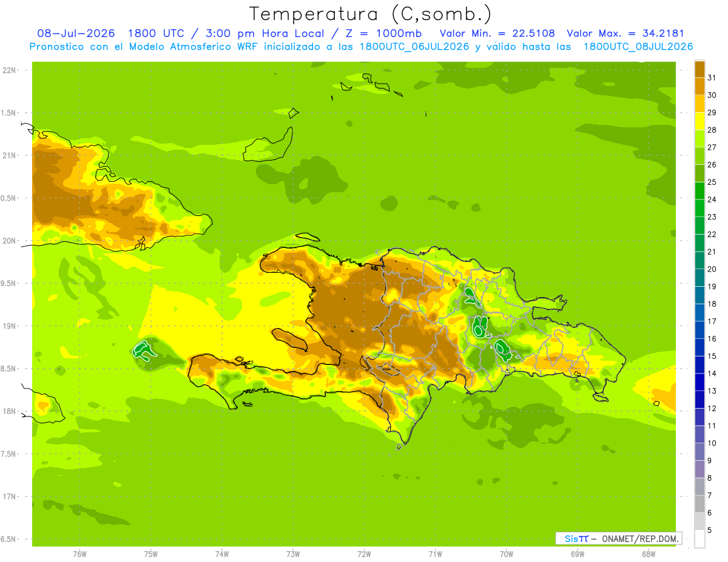Select the dark orange legend swatch between 30 and 31
The width and height of the screenshot is (728, 562).
pyautogui.click(x=699, y=86)
